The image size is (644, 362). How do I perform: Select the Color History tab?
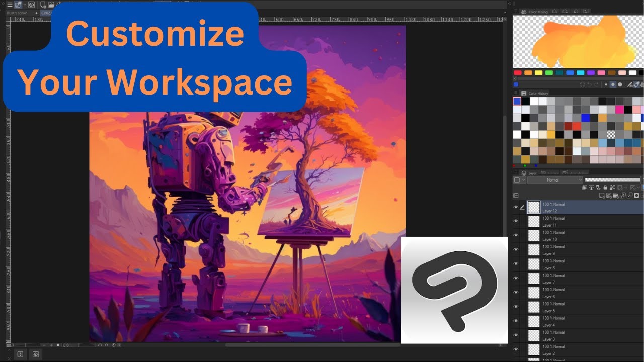click(x=535, y=93)
